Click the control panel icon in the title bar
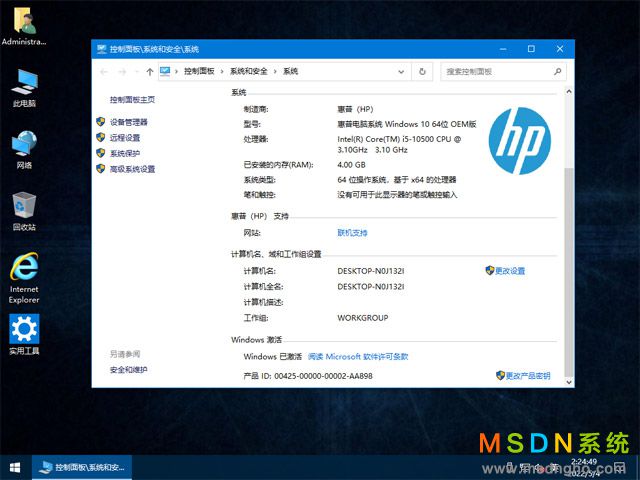This screenshot has height=480, width=640. point(102,49)
